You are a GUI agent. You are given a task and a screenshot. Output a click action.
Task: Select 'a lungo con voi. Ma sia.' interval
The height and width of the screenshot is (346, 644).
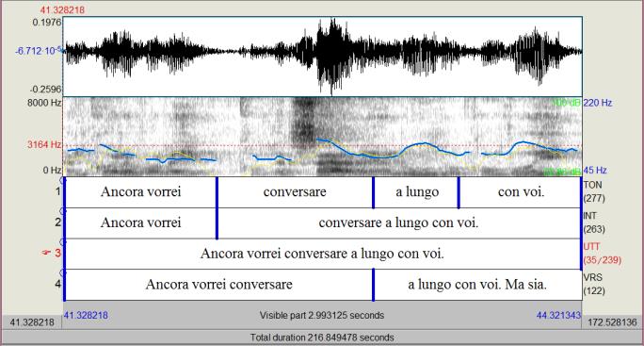(x=477, y=285)
